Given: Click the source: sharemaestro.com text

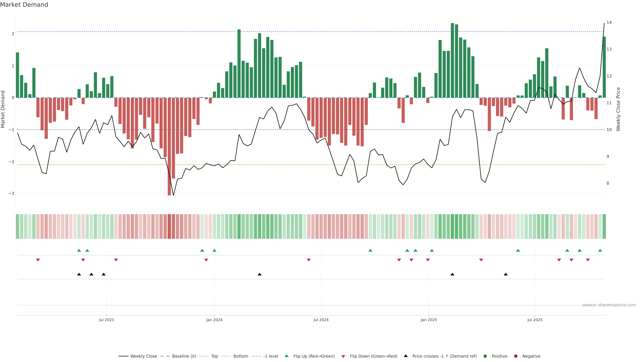Looking at the screenshot, I should [609, 305].
